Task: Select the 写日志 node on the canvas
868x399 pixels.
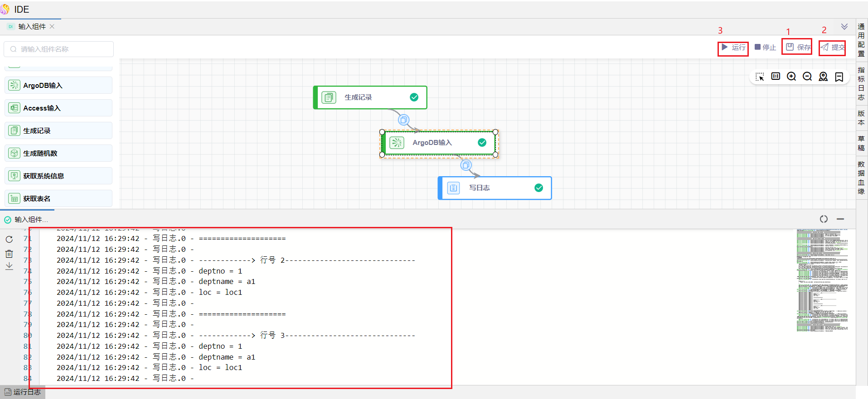Action: pyautogui.click(x=494, y=188)
